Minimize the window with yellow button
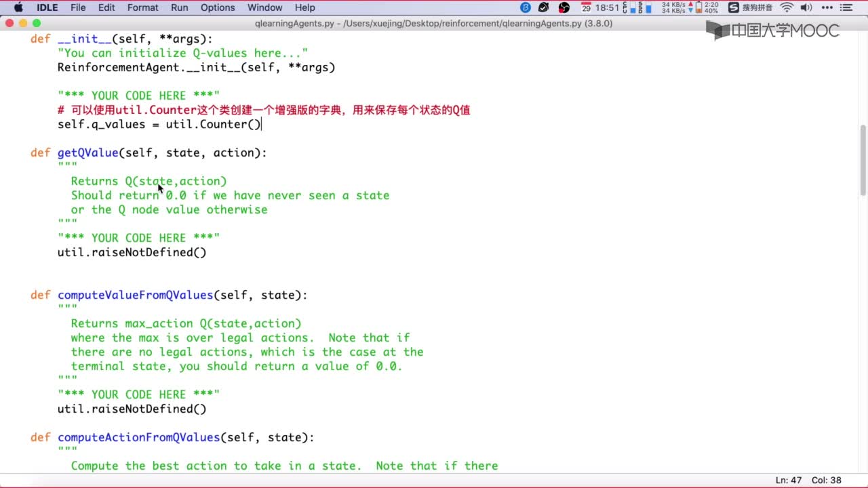This screenshot has height=488, width=868. pyautogui.click(x=22, y=23)
